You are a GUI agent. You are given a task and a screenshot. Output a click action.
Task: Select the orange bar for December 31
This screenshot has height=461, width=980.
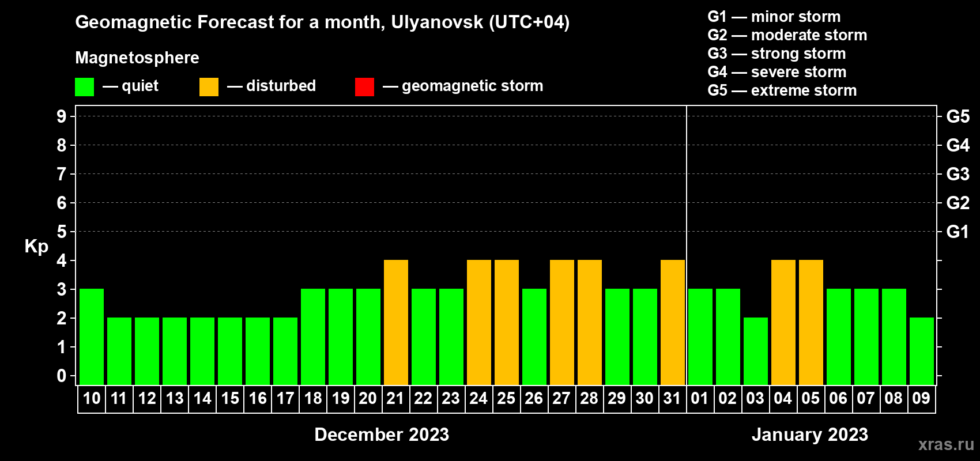tap(673, 322)
